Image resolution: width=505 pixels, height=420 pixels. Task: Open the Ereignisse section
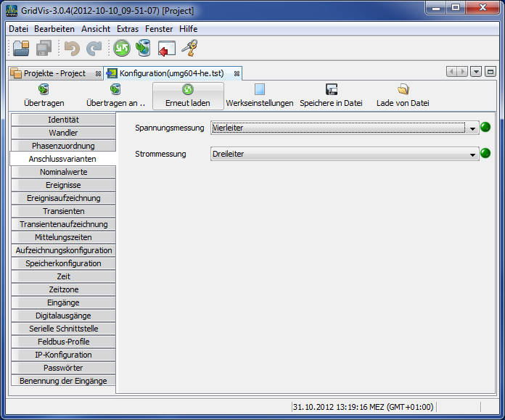pyautogui.click(x=63, y=185)
